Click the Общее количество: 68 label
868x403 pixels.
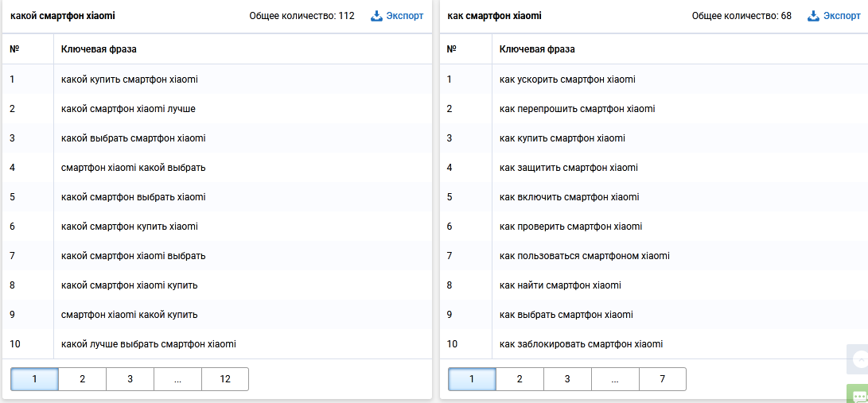tap(741, 16)
